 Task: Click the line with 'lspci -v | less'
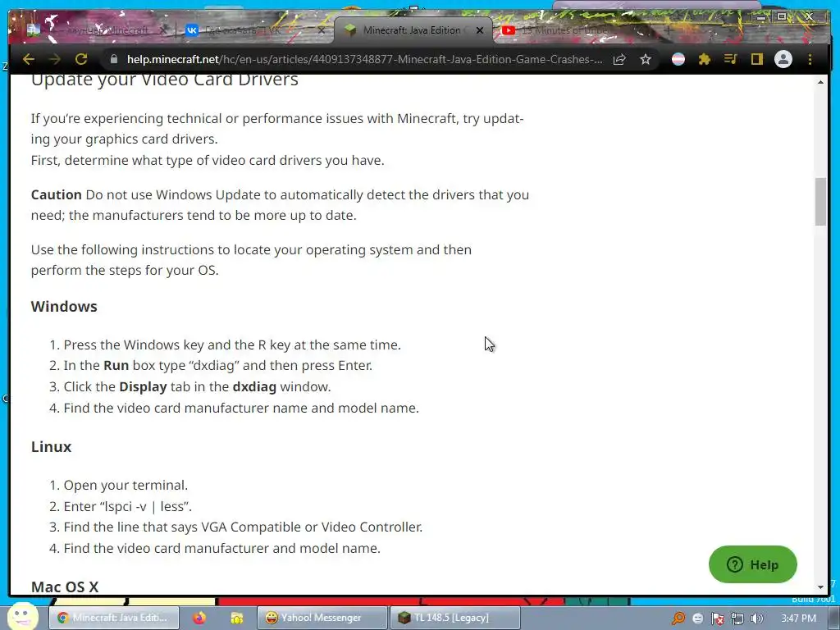[x=127, y=506]
